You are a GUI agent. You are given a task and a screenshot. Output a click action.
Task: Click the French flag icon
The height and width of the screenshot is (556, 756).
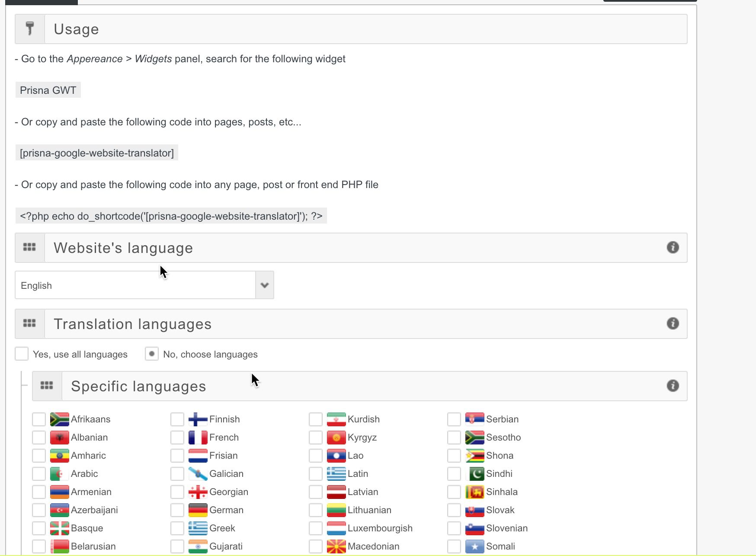click(x=198, y=437)
